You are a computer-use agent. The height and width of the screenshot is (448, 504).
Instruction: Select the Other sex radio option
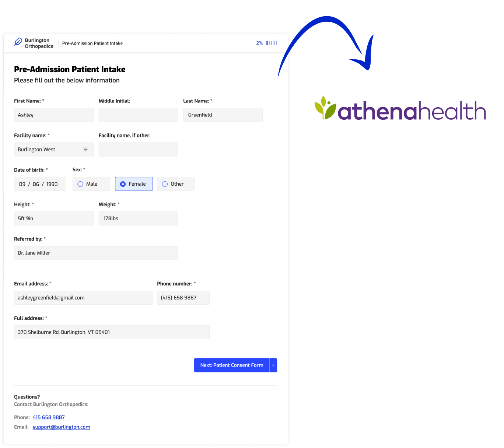(176, 184)
